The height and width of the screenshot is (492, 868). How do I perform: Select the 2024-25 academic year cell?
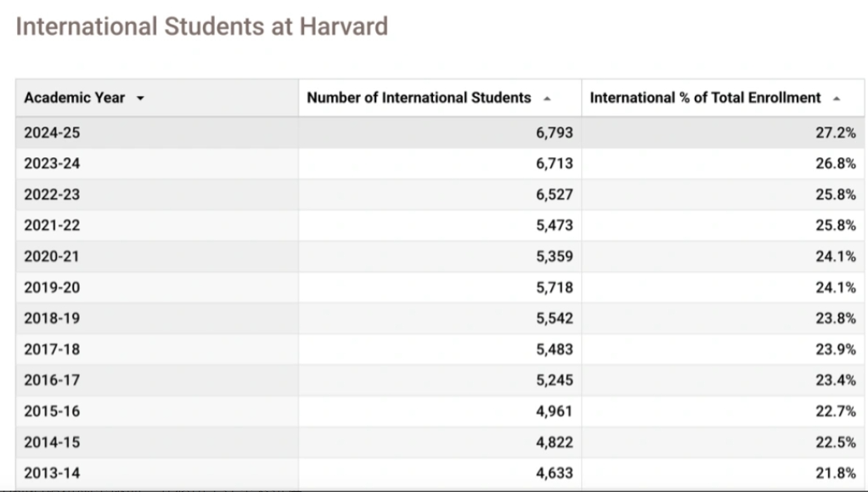(x=52, y=133)
